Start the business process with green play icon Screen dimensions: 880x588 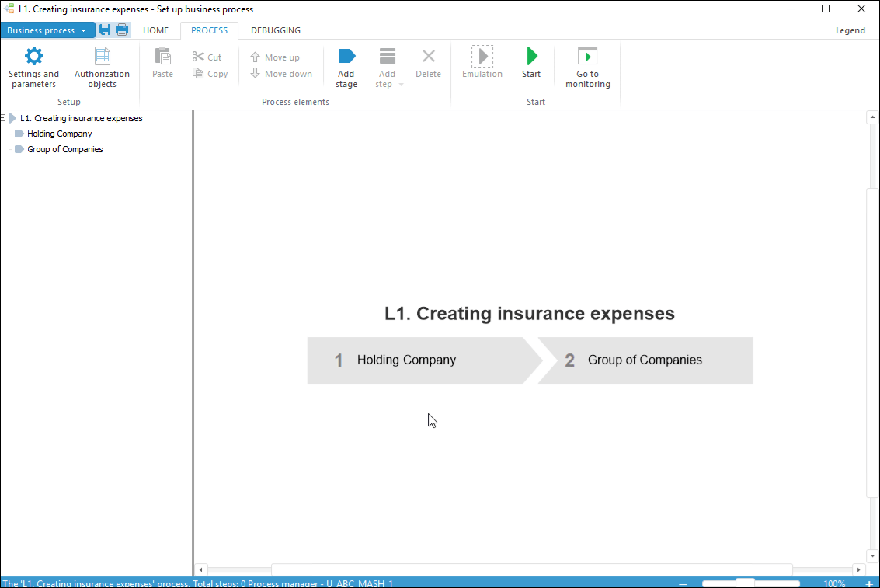(x=531, y=57)
